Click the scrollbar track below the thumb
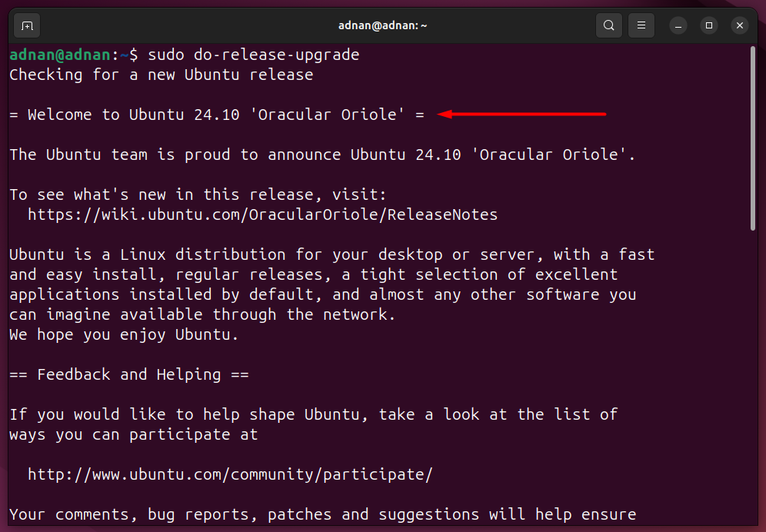Viewport: 766px width, 532px height. click(753, 376)
